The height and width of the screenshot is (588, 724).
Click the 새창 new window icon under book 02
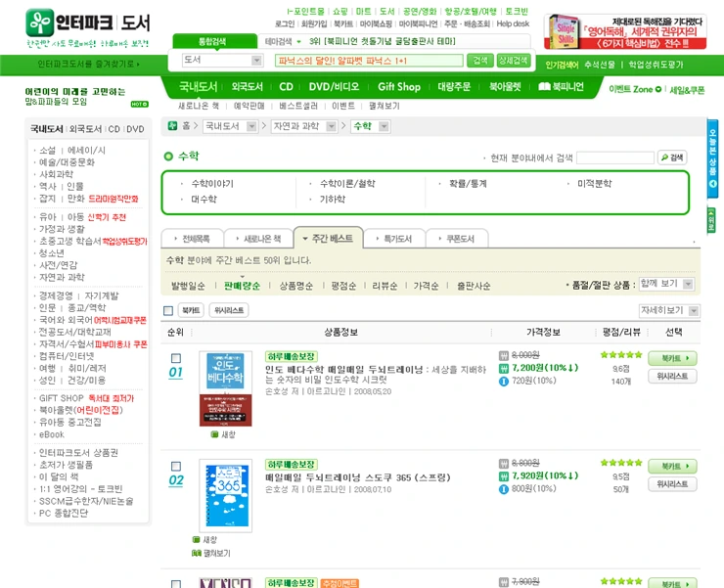[196, 539]
